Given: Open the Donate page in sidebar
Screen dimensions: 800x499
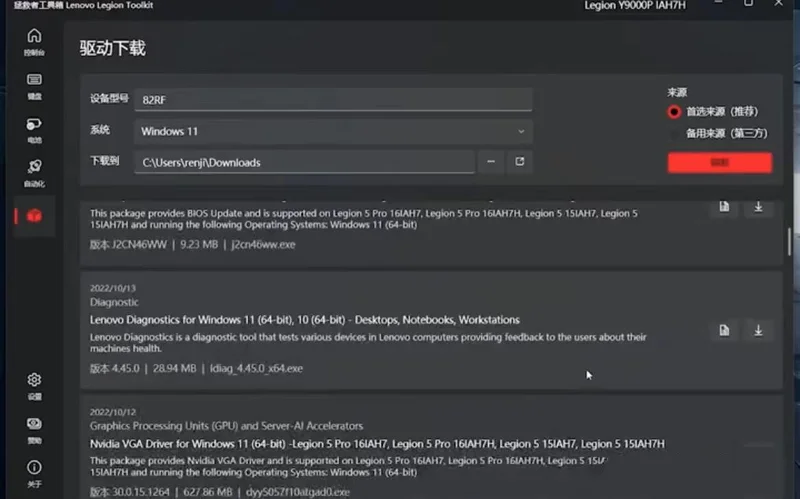Looking at the screenshot, I should (34, 430).
